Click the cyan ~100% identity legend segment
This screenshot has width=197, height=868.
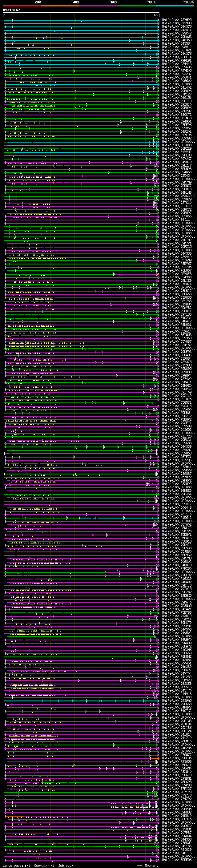[x=175, y=5]
